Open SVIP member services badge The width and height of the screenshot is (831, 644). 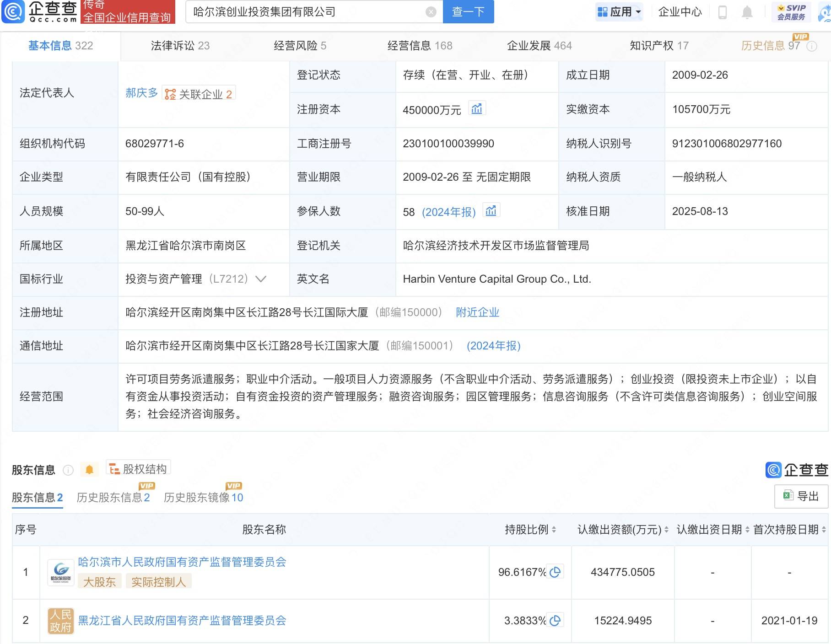(791, 12)
